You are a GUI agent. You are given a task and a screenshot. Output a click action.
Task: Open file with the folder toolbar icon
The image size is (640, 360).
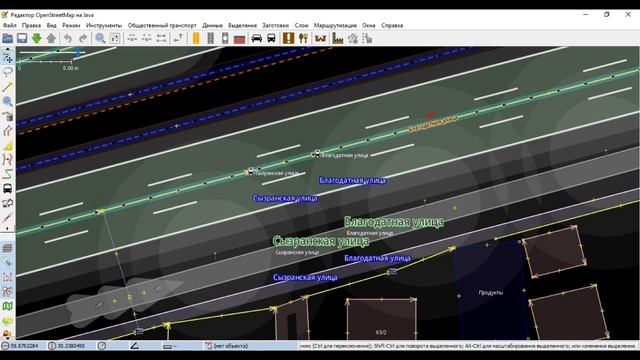[x=7, y=38]
